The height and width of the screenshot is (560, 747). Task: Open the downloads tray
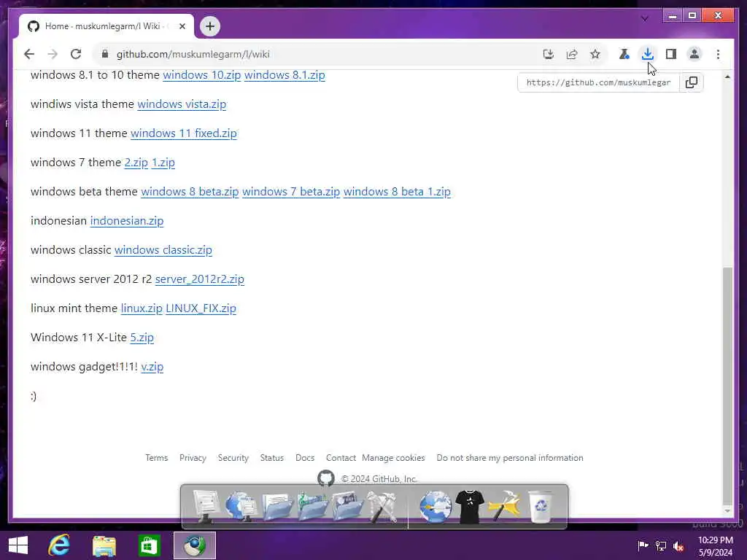(648, 54)
